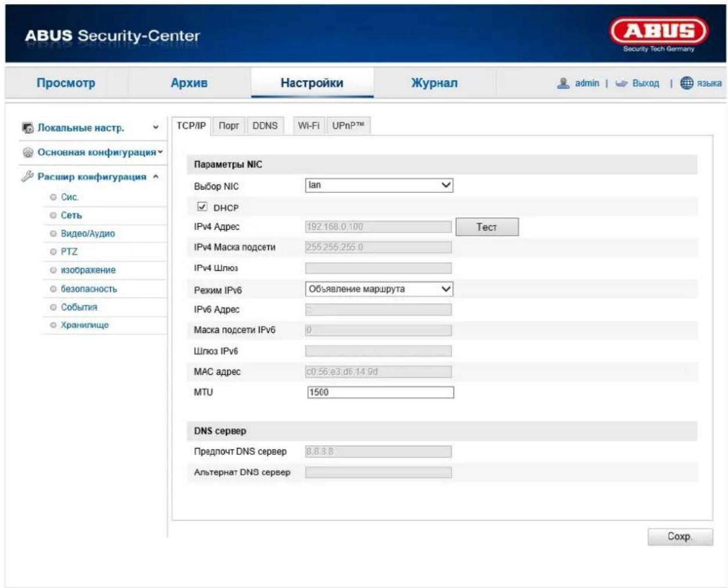Switch to the UPnP tab
The height and width of the screenshot is (588, 728).
tap(348, 126)
